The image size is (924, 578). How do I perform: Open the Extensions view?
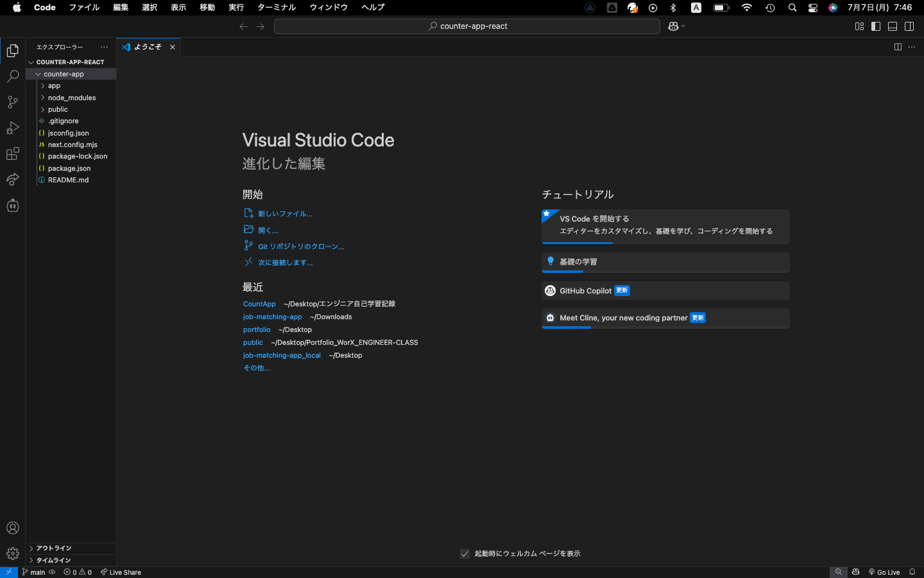(13, 153)
